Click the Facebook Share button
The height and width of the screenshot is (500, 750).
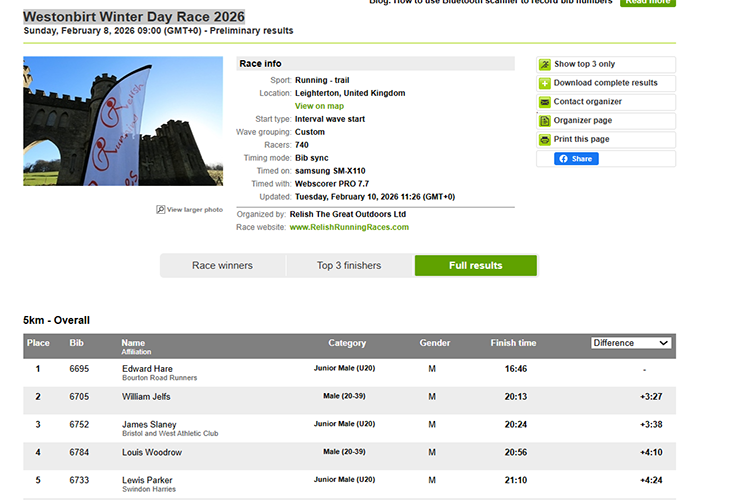click(x=576, y=159)
